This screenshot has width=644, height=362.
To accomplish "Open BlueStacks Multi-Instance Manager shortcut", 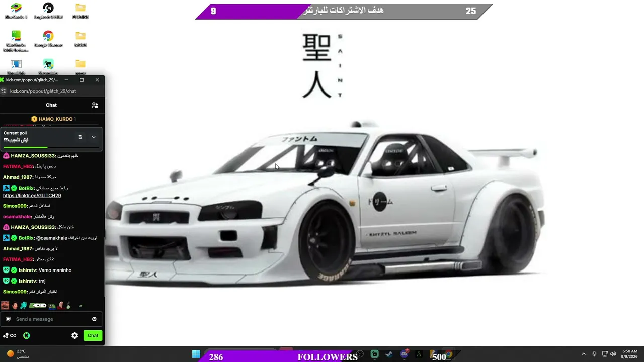I will tap(16, 41).
